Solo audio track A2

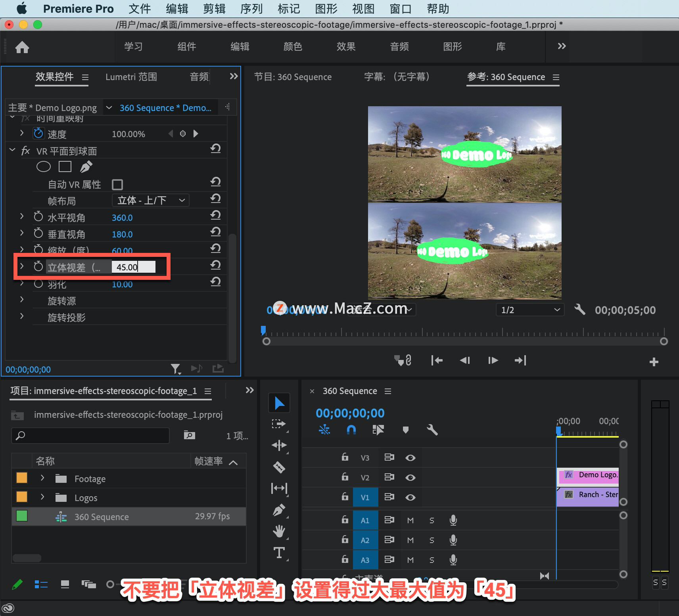click(x=432, y=540)
